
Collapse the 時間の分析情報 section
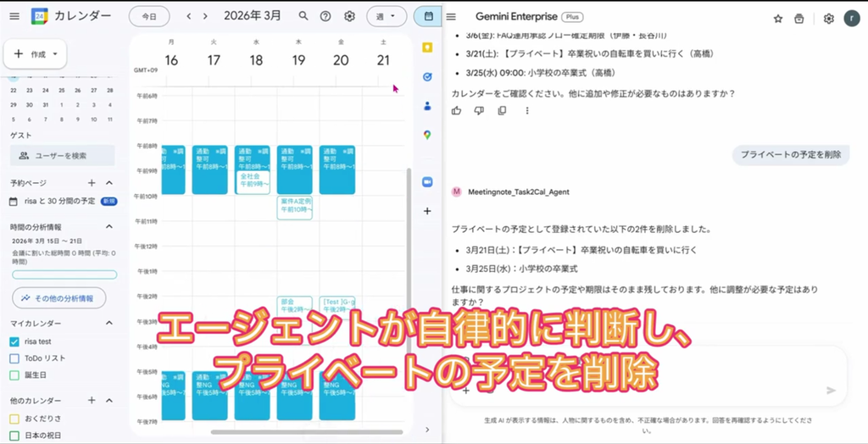tap(109, 226)
